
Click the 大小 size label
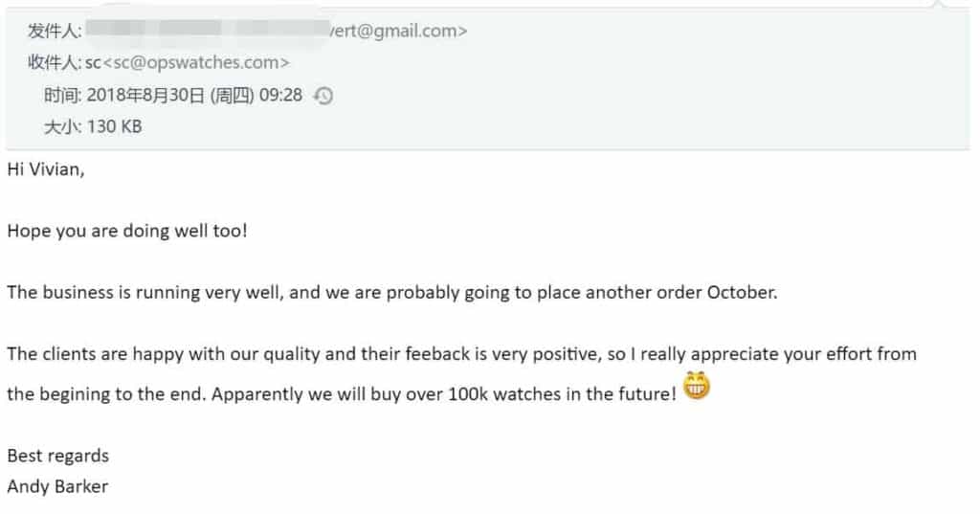pyautogui.click(x=62, y=126)
